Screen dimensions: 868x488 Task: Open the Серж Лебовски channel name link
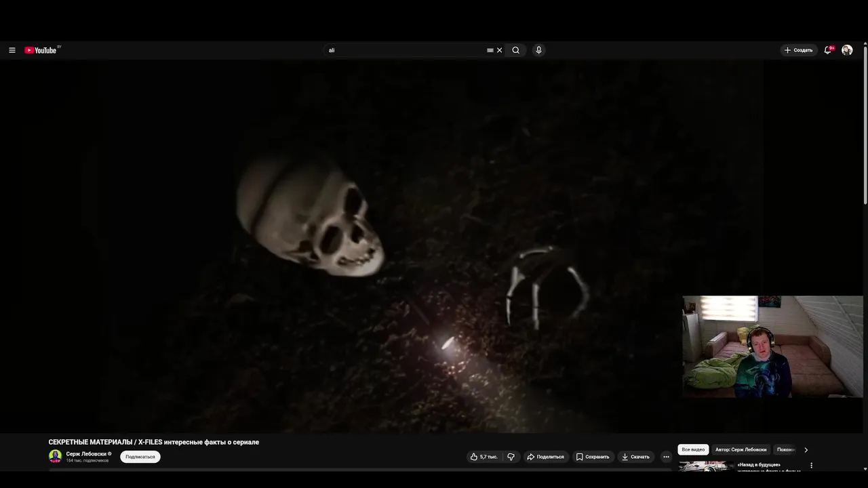(x=86, y=454)
